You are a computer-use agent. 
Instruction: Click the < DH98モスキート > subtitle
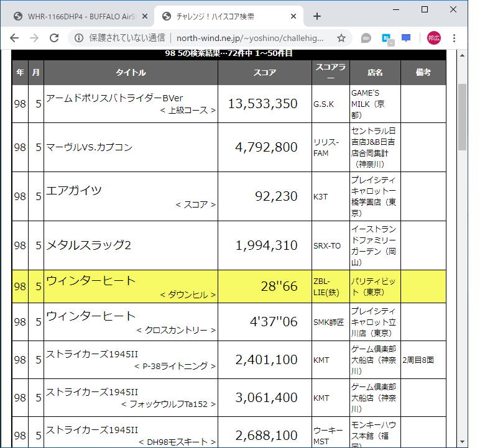[x=177, y=442]
